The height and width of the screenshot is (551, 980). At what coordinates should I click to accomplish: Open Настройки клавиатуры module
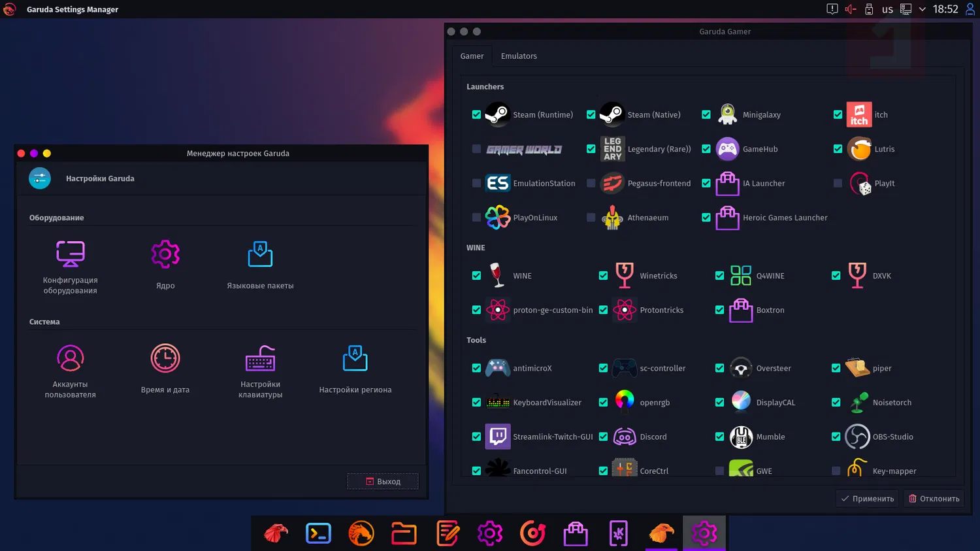point(260,371)
